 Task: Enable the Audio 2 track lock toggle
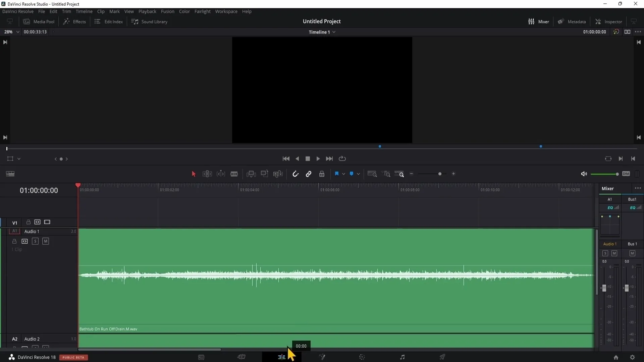pyautogui.click(x=14, y=348)
